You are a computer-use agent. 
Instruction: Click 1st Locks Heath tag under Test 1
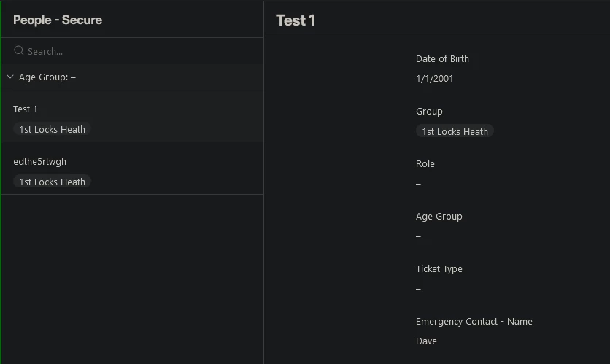[52, 129]
